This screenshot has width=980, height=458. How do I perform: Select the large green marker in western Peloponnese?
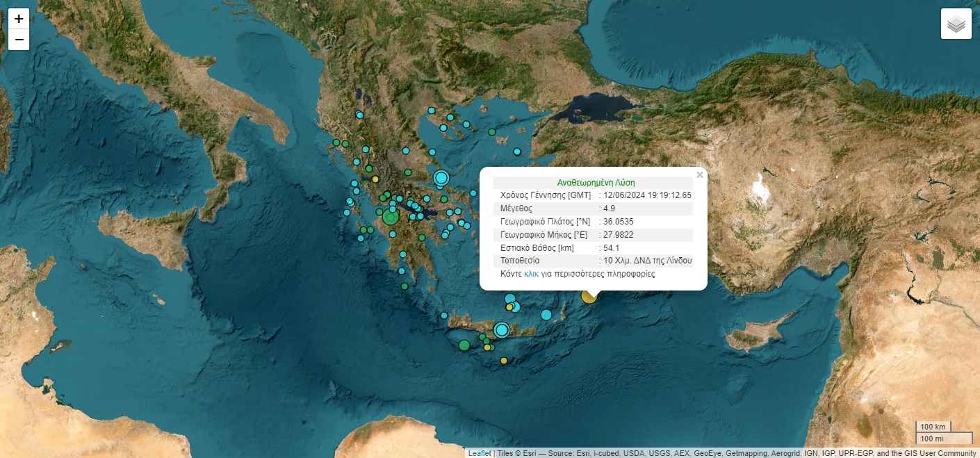pos(391,217)
